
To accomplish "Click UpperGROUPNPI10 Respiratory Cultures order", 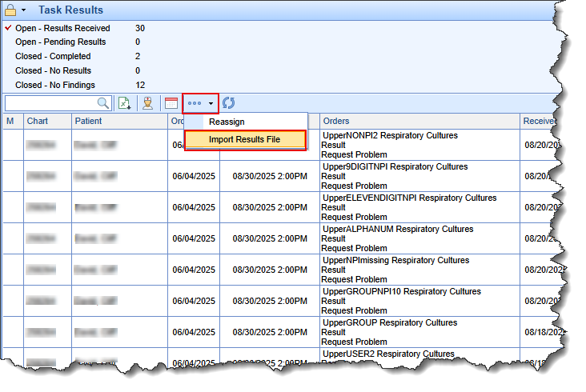I will pos(402,291).
